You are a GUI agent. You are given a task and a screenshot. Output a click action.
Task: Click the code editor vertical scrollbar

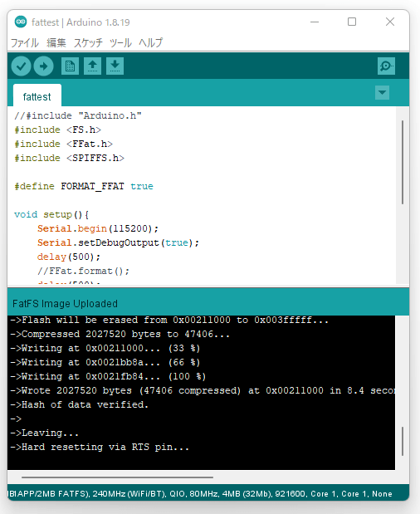tap(403, 163)
